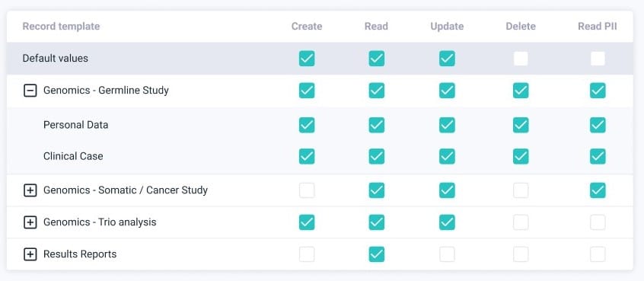Enable Update for Results Reports
Viewport: 644px width, 281px height.
click(x=447, y=254)
